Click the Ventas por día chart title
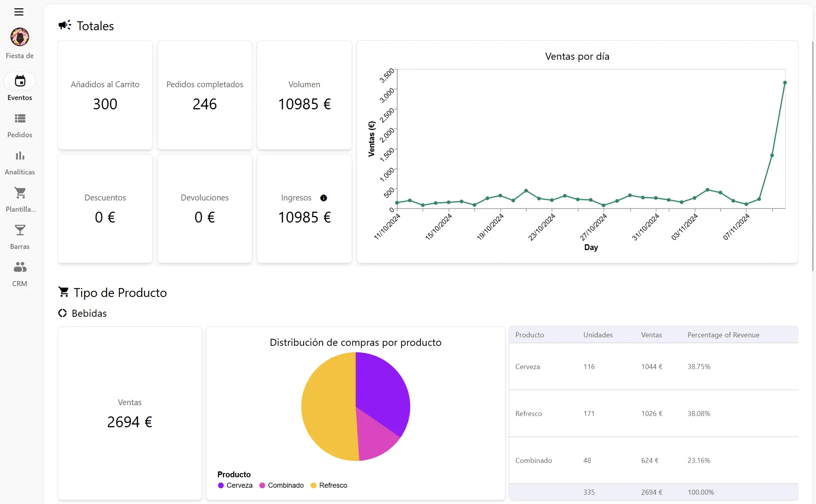816x504 pixels. pyautogui.click(x=577, y=57)
